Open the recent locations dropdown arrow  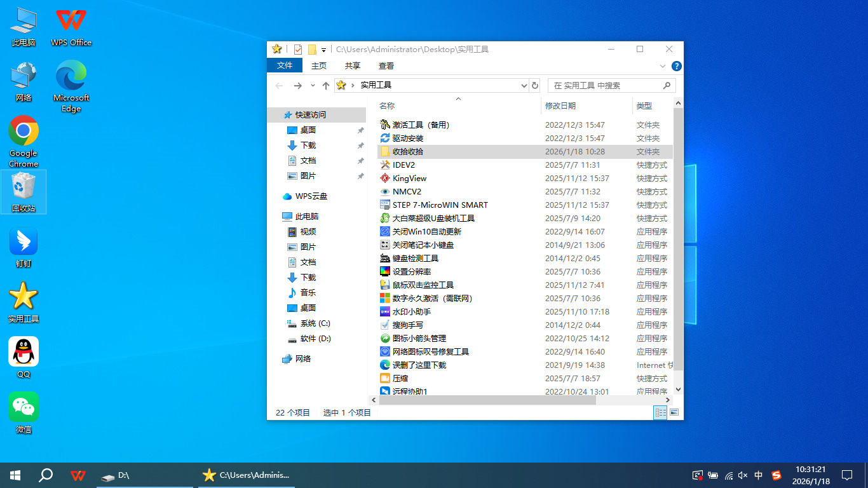point(313,85)
